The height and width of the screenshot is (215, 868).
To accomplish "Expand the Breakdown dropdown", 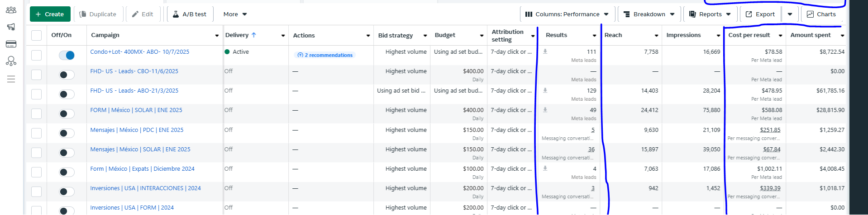I will [x=649, y=14].
